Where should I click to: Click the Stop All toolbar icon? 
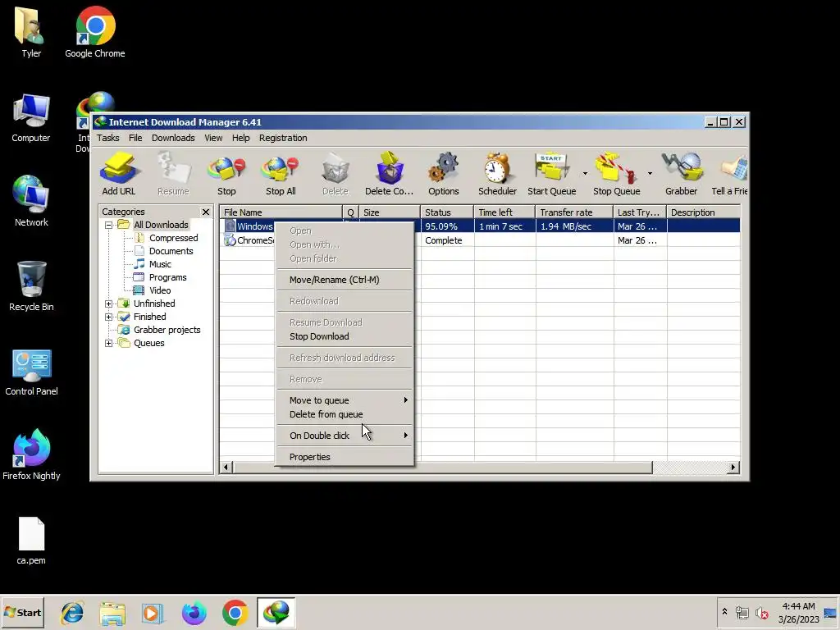click(x=281, y=174)
